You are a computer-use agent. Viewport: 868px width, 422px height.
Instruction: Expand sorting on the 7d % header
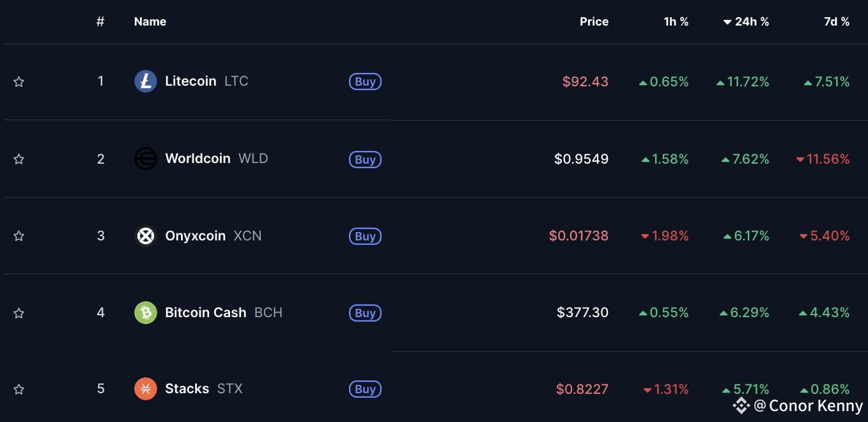coord(836,21)
